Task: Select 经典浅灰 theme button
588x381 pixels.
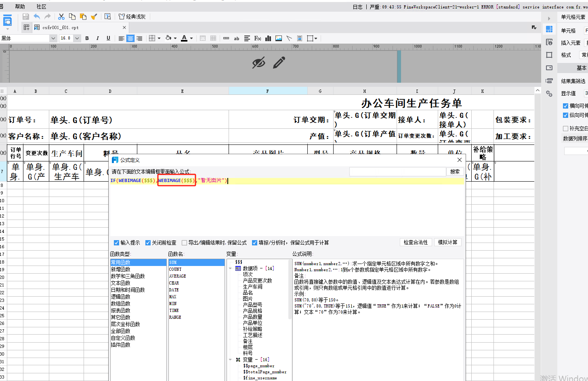Action: [x=132, y=17]
